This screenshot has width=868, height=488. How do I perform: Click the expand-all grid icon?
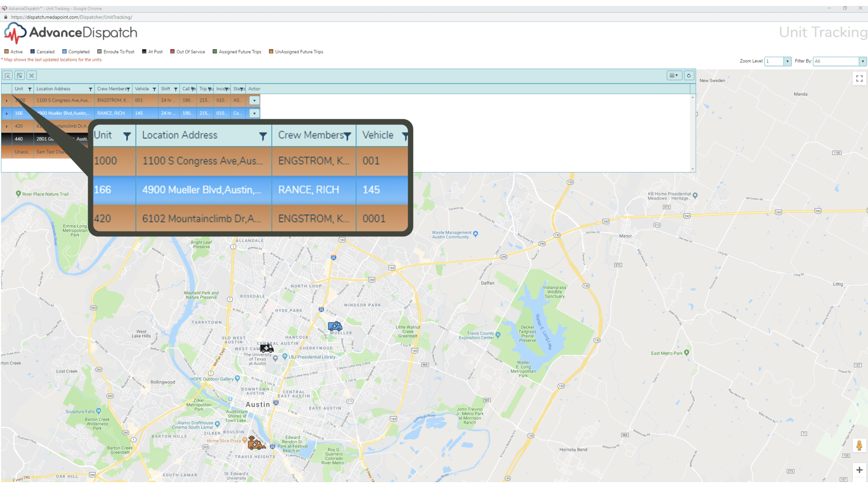(x=19, y=75)
